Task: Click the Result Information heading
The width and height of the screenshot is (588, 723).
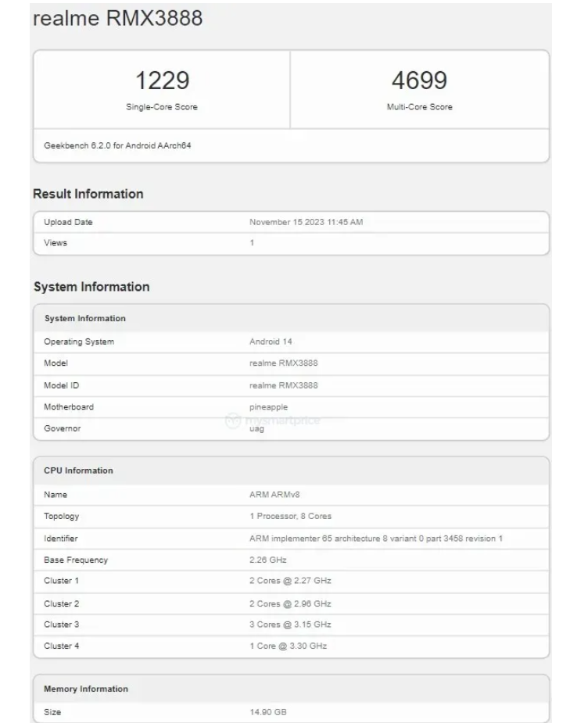Action: [88, 194]
